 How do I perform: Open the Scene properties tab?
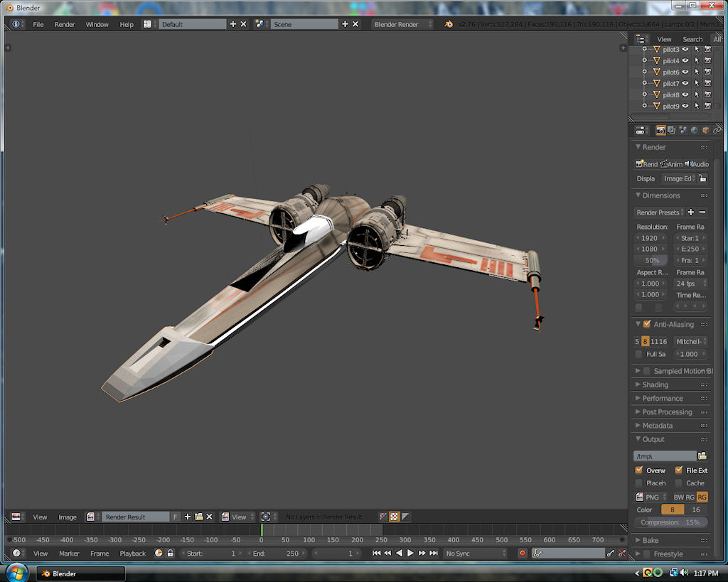(x=682, y=131)
